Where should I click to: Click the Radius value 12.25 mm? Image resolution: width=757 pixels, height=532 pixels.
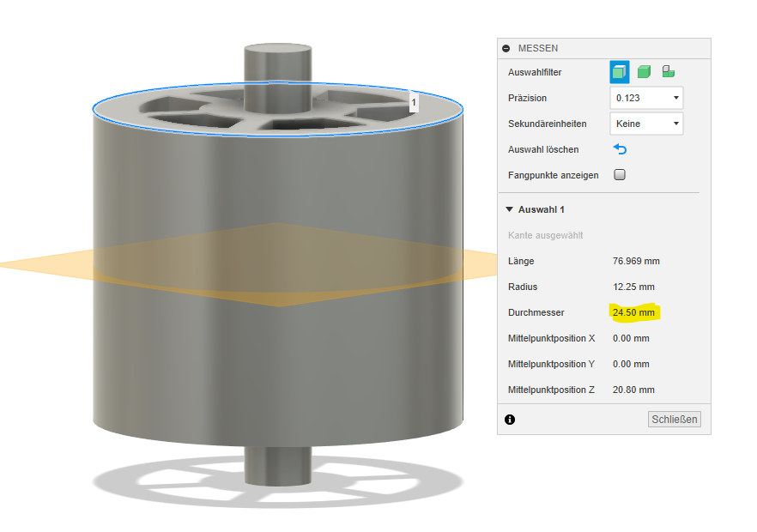tap(633, 287)
